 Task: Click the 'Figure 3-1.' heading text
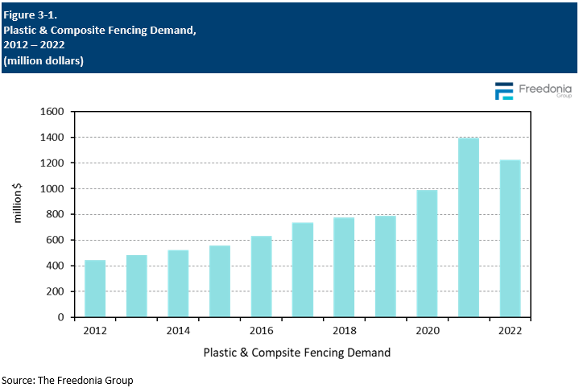(31, 14)
